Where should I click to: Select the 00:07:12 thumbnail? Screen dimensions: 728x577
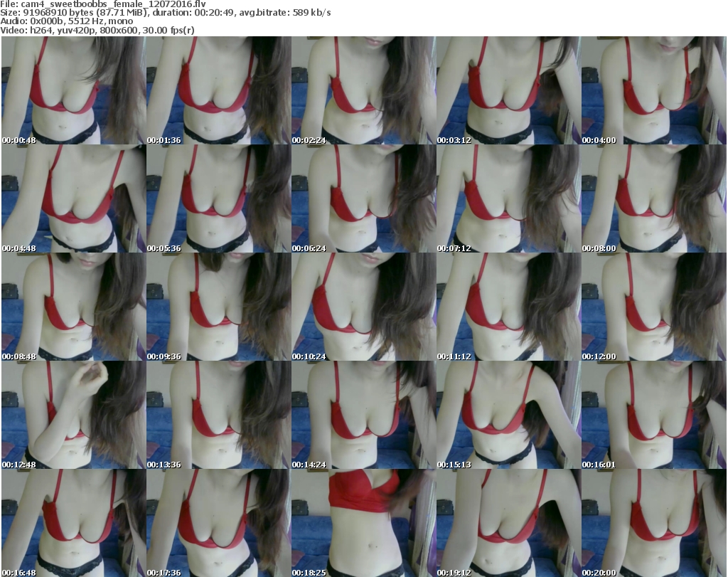point(509,198)
